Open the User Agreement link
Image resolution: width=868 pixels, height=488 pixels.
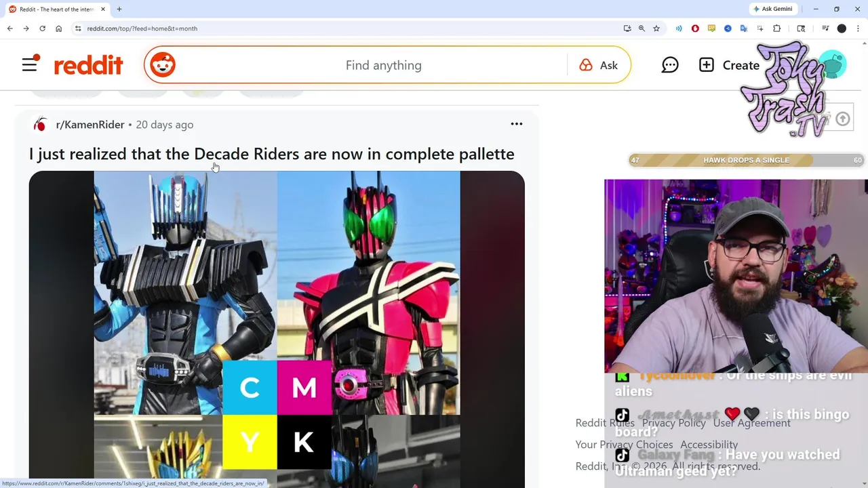tap(751, 423)
